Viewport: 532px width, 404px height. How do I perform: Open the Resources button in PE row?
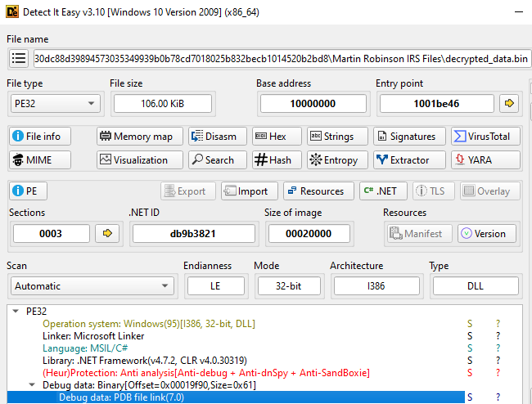[x=314, y=191]
